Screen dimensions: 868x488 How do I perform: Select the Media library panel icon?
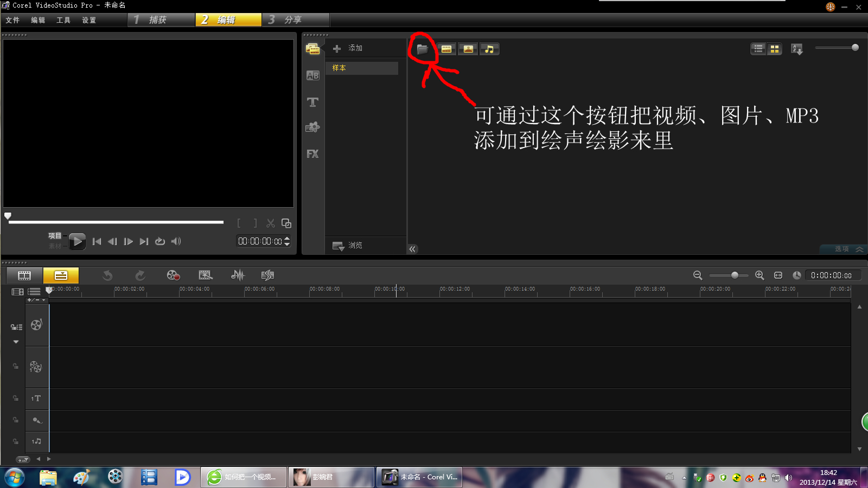[312, 49]
